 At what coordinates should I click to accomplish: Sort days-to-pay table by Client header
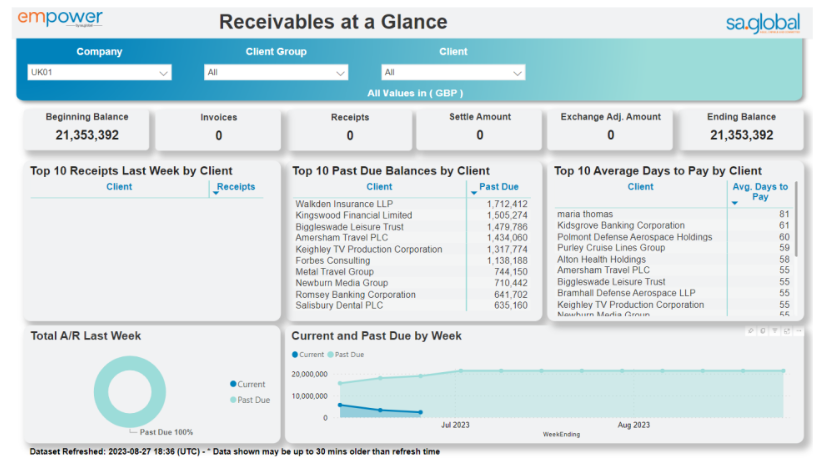(640, 187)
